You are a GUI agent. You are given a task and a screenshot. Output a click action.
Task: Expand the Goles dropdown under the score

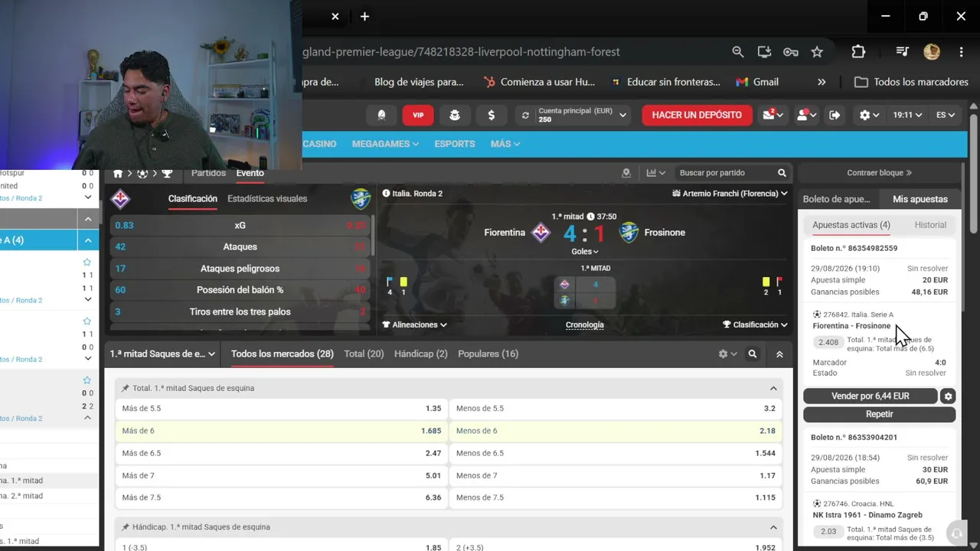point(585,251)
